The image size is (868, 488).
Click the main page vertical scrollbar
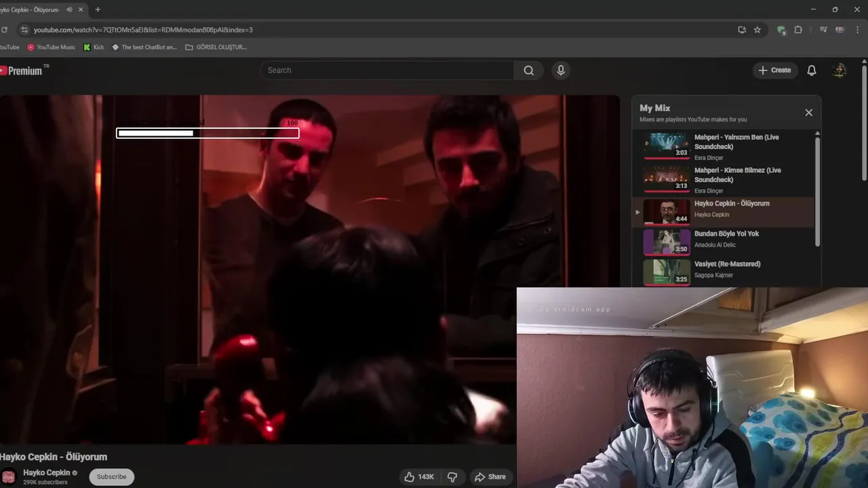coord(865,122)
